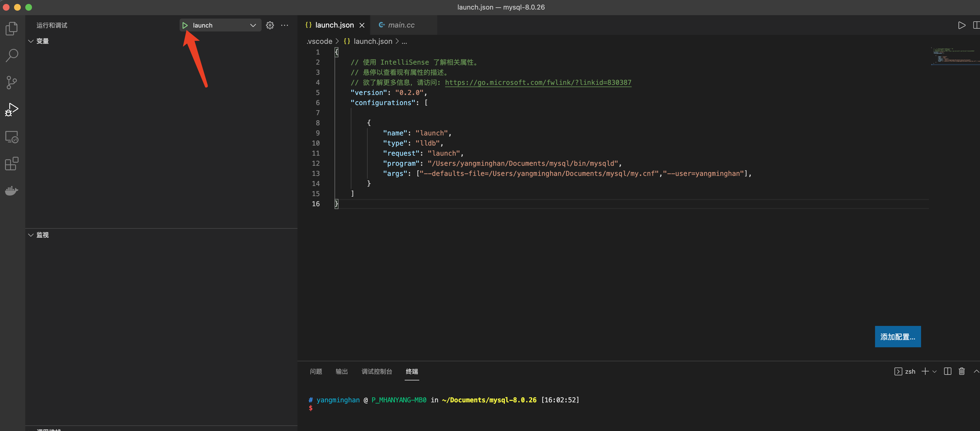Open the launch configuration dropdown
Viewport: 980px width, 431px height.
coord(253,26)
